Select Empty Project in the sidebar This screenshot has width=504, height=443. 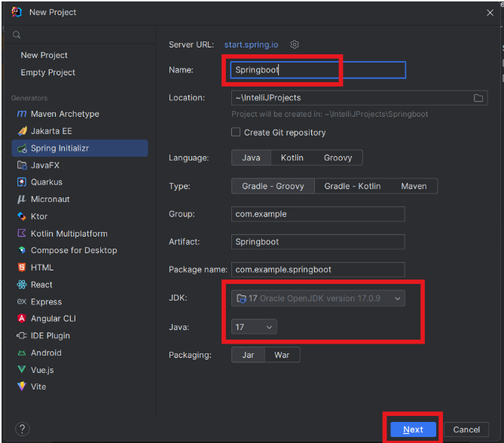[x=48, y=72]
